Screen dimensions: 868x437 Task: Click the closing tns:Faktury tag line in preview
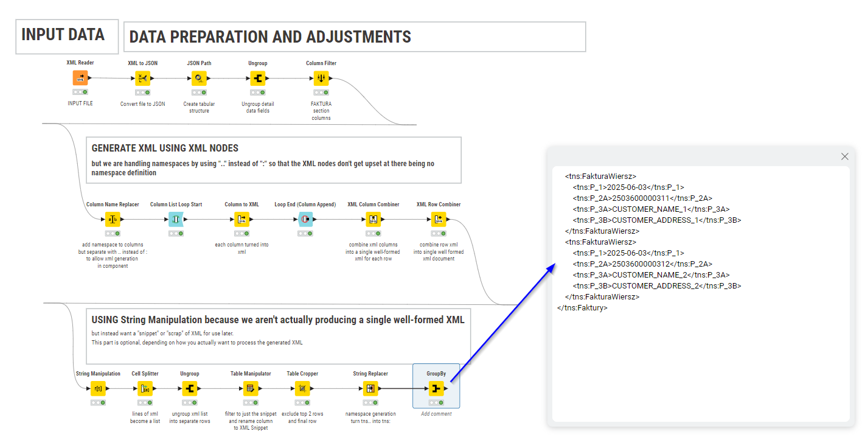(x=582, y=308)
